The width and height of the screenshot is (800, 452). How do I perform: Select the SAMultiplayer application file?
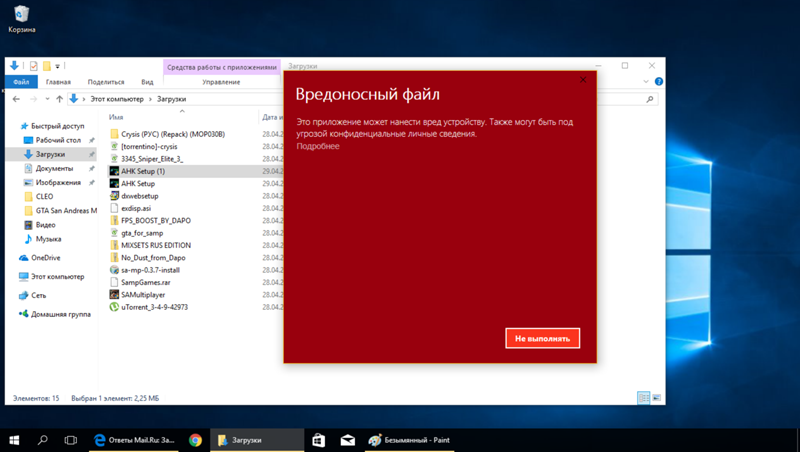click(147, 295)
